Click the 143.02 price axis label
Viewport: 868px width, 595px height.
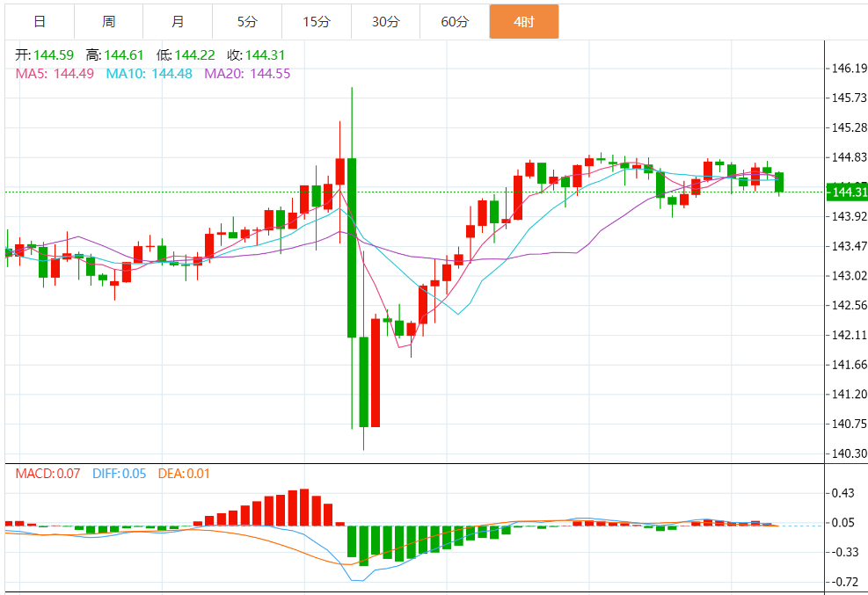[x=850, y=275]
